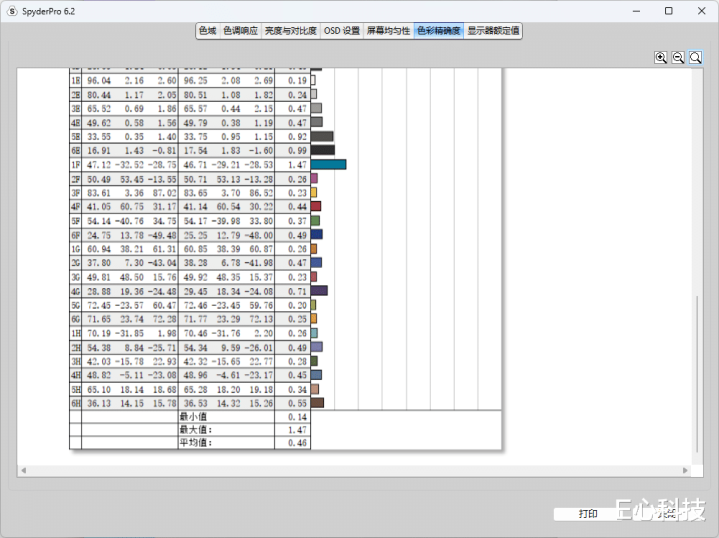The image size is (719, 538).
Task: Click the average value 0.46
Action: 297,443
